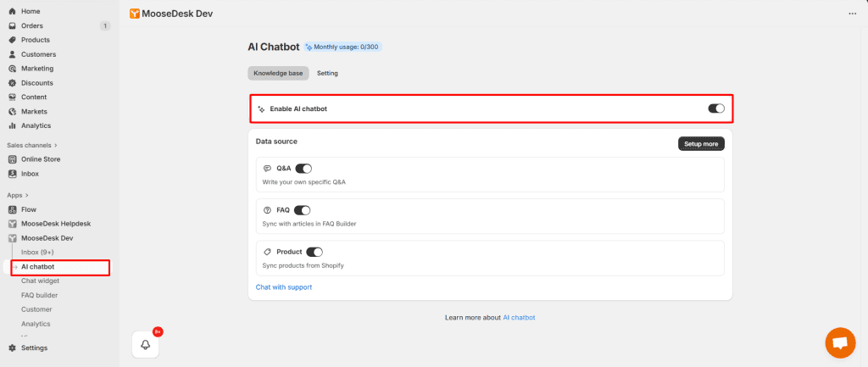868x367 pixels.
Task: Click the Product tag icon in Data source
Action: 267,252
